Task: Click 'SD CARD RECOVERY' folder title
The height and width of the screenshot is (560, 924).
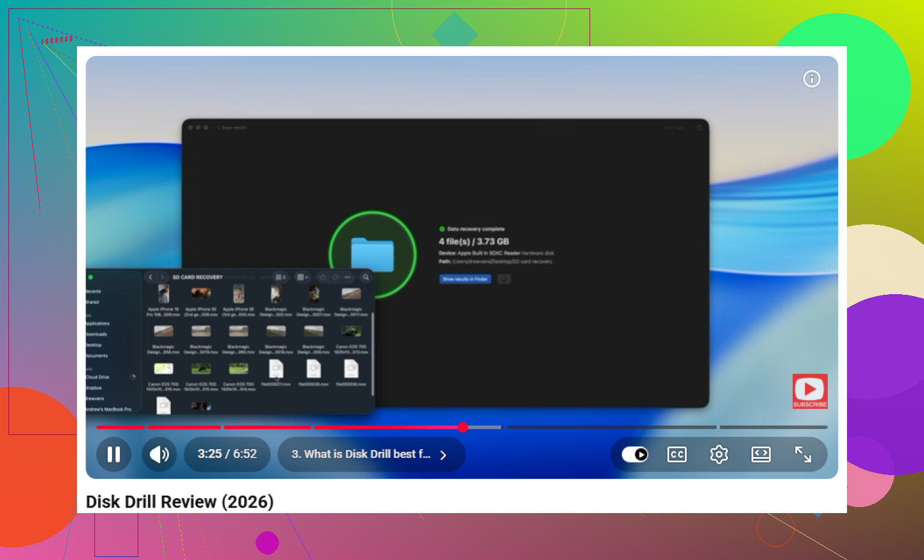Action: (197, 277)
